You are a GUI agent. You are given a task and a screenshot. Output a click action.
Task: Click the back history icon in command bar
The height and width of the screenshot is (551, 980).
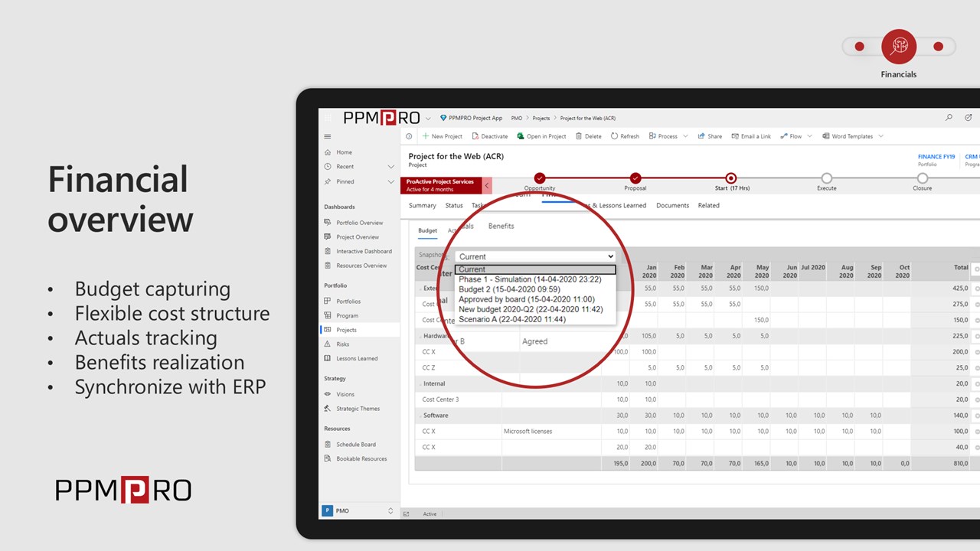[x=409, y=136]
